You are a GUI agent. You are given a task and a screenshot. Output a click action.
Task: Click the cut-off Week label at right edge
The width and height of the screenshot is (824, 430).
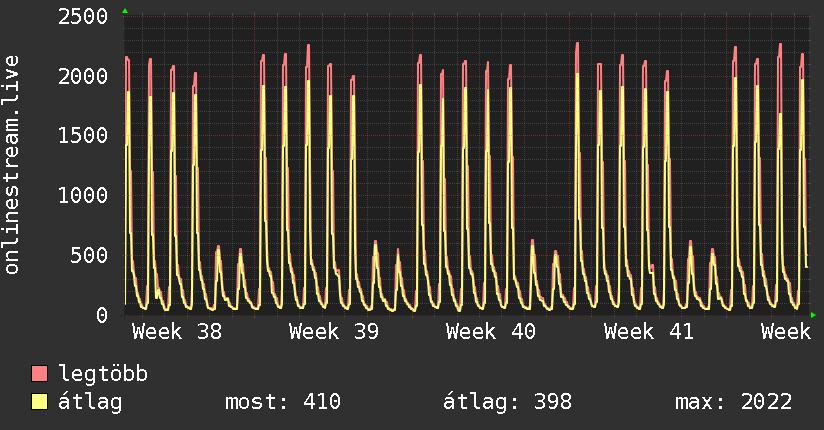tap(786, 332)
